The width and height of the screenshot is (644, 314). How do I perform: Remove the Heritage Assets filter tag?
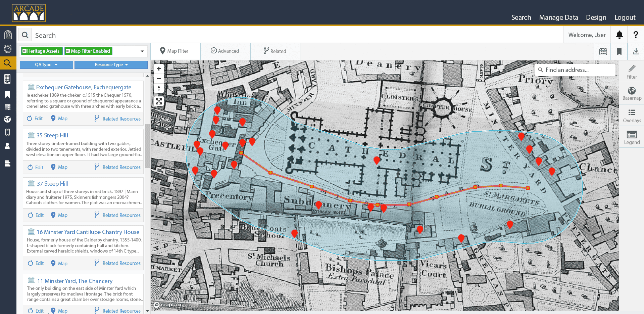[24, 51]
